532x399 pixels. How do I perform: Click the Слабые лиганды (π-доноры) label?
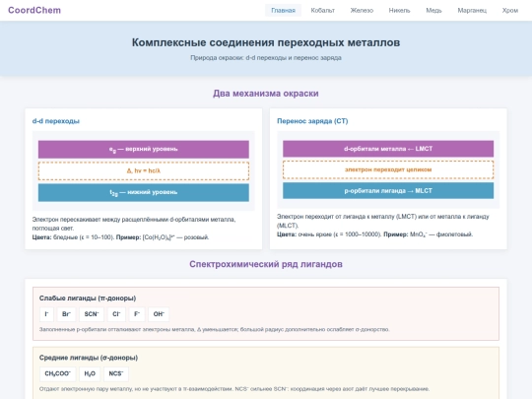[88, 299]
